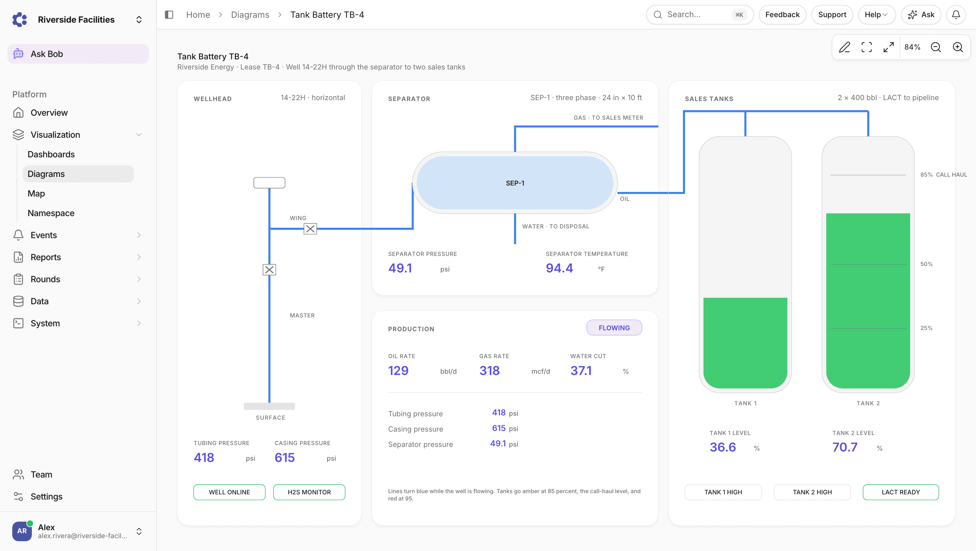Open the Help dropdown menu
980x551 pixels.
(876, 15)
